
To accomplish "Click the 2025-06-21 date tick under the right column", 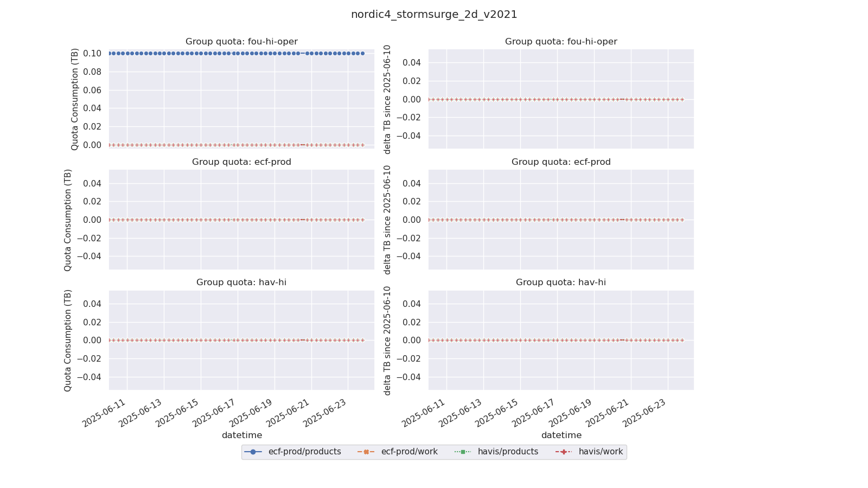I will pyautogui.click(x=608, y=413).
